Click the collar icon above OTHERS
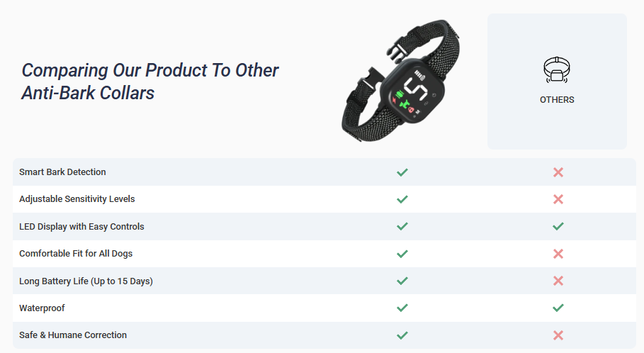Image resolution: width=644 pixels, height=353 pixels. (x=557, y=70)
